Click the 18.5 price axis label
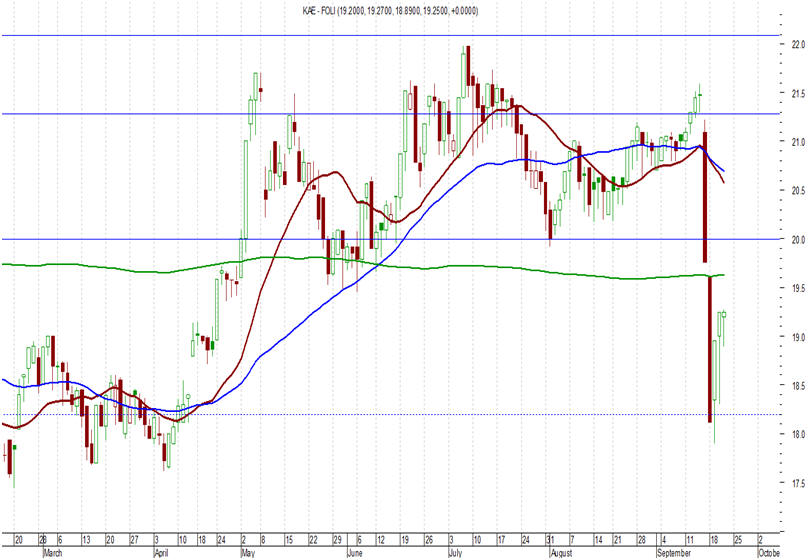Image resolution: width=809 pixels, height=560 pixels. point(799,386)
